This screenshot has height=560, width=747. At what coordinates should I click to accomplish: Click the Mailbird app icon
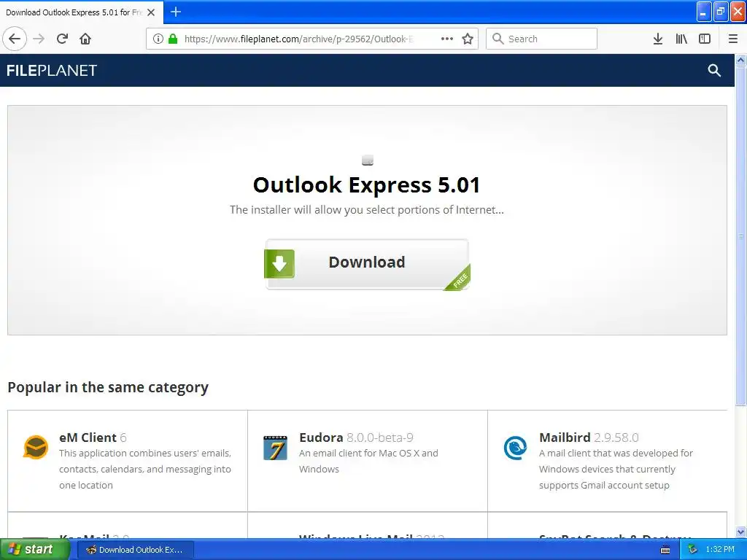pos(516,448)
